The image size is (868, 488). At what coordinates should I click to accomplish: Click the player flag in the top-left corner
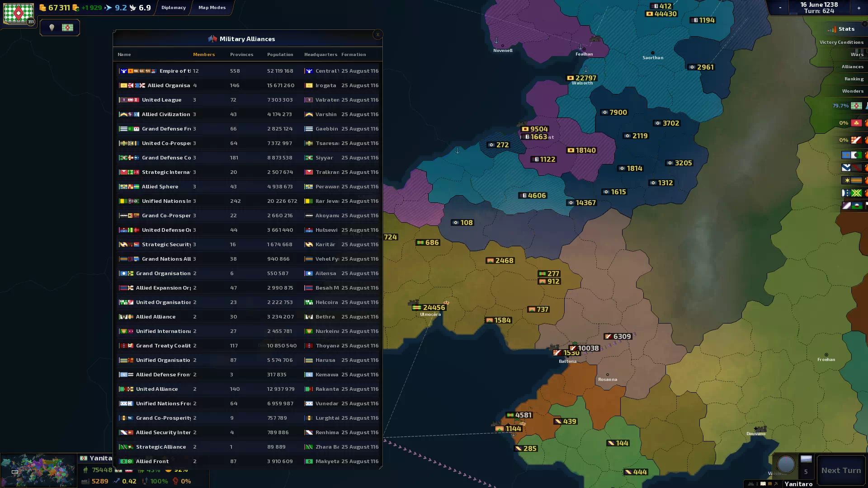click(18, 14)
